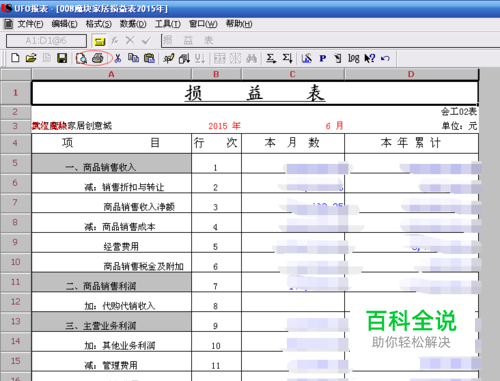Click the cell 加:其他业务利润
Viewport: 500px width, 381px height.
[112, 342]
